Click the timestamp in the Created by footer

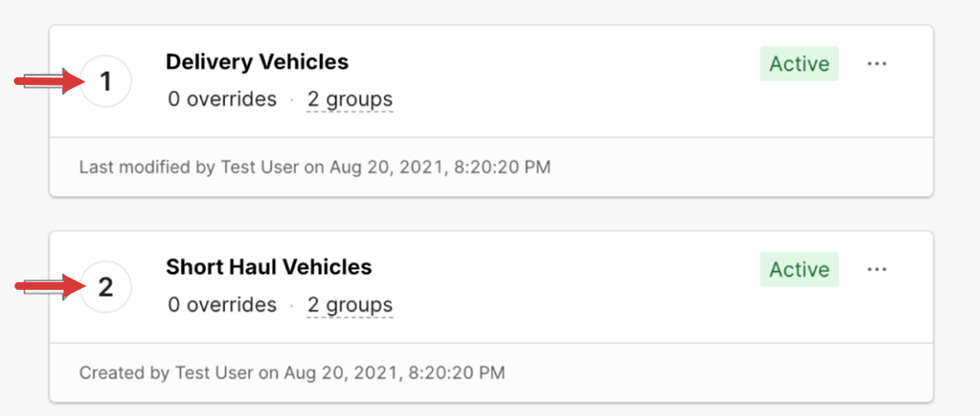394,373
